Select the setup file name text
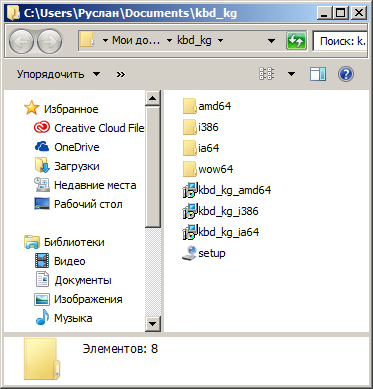Viewport: 373px width, 389px height. (x=212, y=253)
